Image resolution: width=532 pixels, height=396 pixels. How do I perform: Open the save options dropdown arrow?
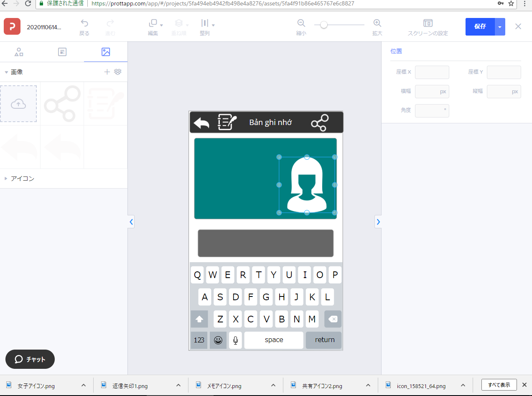500,27
